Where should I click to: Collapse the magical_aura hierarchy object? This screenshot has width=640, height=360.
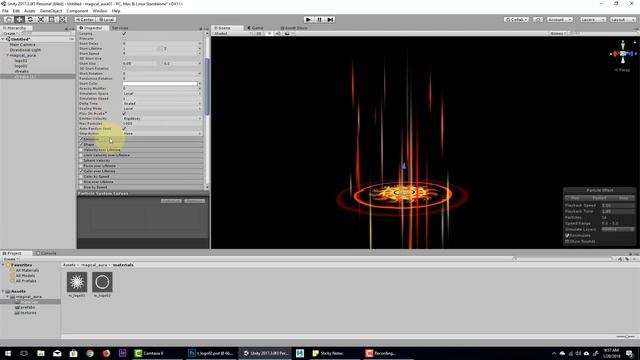[7, 55]
